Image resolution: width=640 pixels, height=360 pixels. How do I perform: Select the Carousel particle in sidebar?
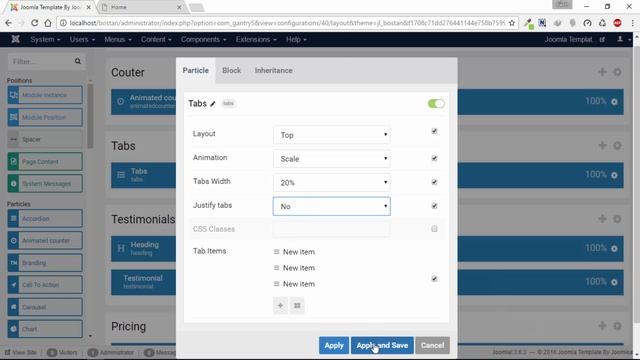tap(45, 307)
